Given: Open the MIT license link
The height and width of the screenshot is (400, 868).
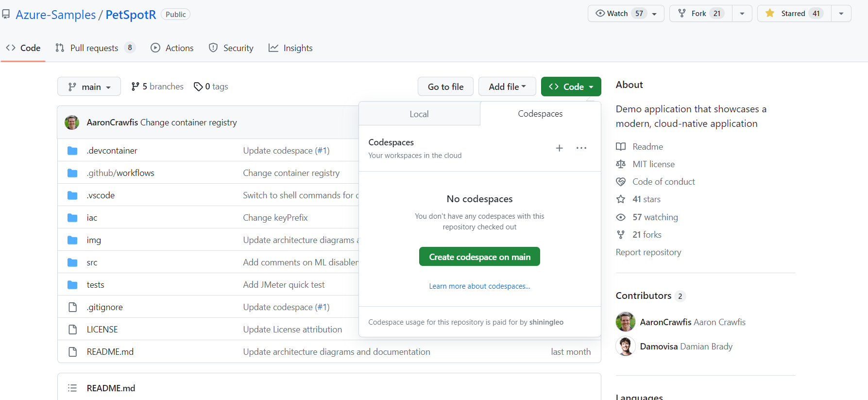Looking at the screenshot, I should coord(653,164).
